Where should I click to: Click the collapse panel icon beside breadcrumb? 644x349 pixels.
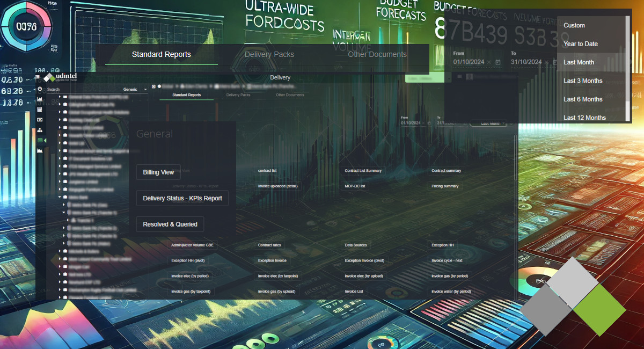(x=154, y=86)
